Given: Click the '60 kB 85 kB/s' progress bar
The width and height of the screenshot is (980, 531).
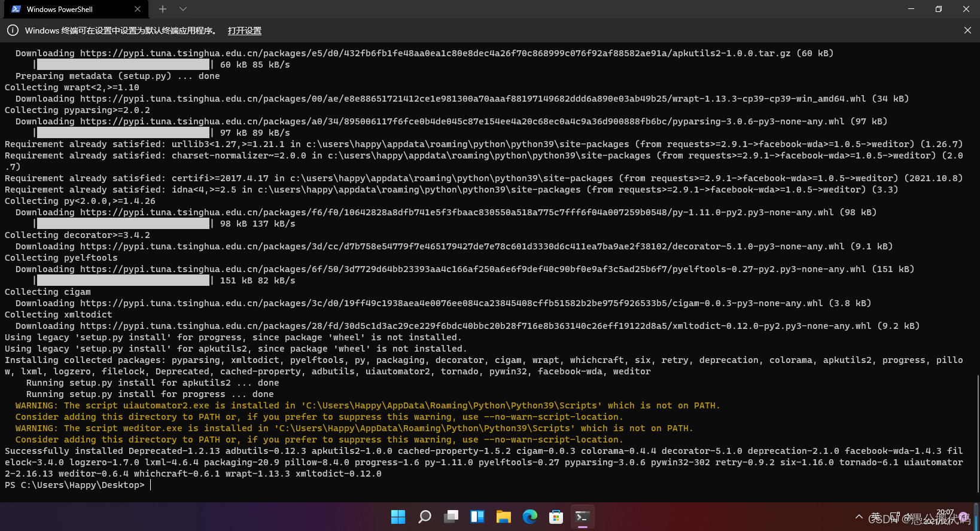Looking at the screenshot, I should 123,65.
